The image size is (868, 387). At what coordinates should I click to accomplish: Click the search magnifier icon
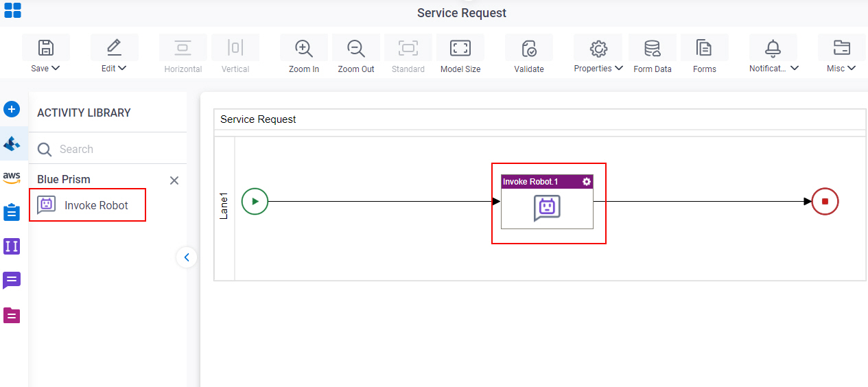tap(45, 150)
